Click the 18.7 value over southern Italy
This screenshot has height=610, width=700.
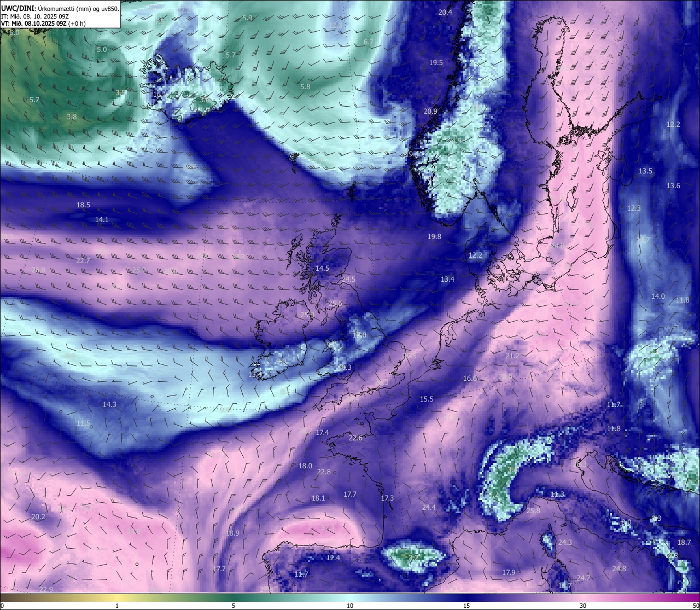coord(684,542)
